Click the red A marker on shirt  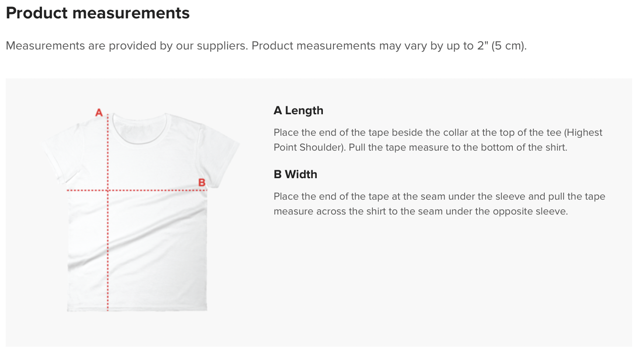pos(99,113)
